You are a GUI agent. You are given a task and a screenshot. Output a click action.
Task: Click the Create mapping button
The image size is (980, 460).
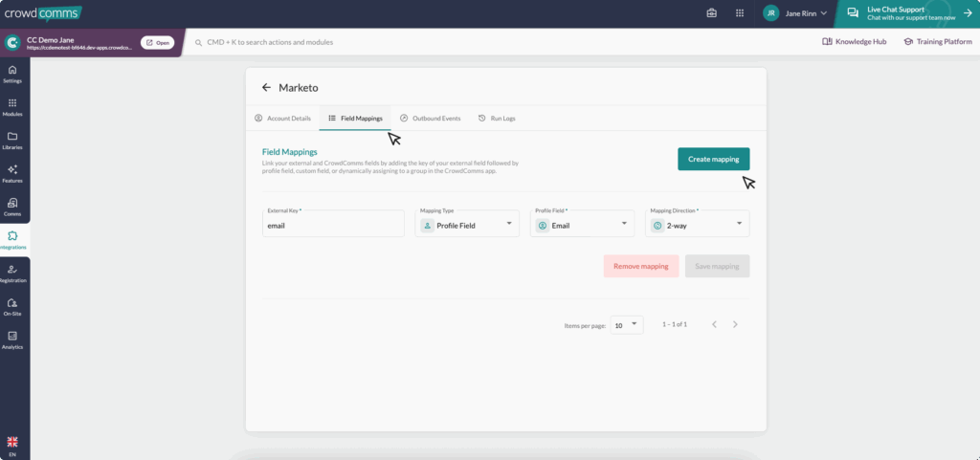[713, 159]
